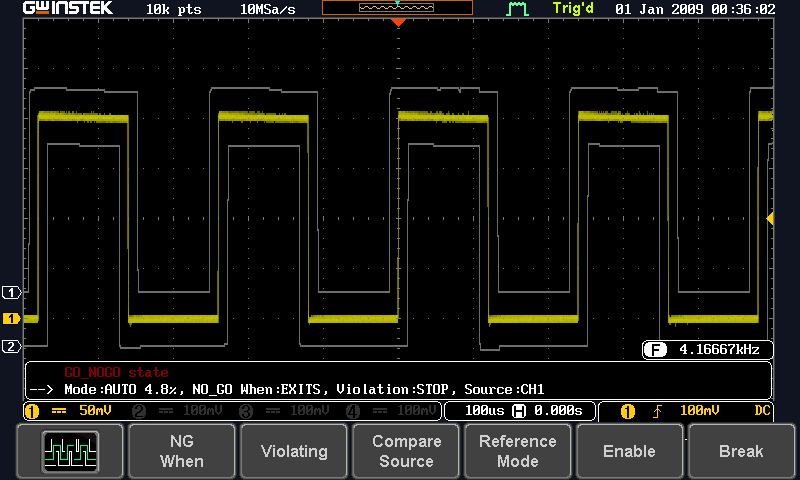Click the yellow trigger level arrow on right edge
The width and height of the screenshot is (800, 480).
click(x=769, y=218)
